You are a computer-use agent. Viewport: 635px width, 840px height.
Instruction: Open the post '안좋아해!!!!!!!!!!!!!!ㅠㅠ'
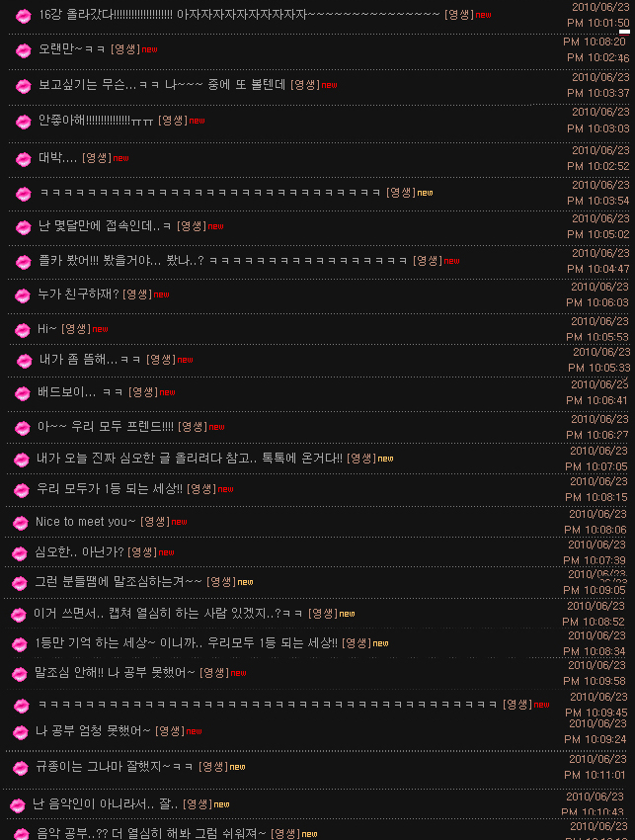(96, 121)
